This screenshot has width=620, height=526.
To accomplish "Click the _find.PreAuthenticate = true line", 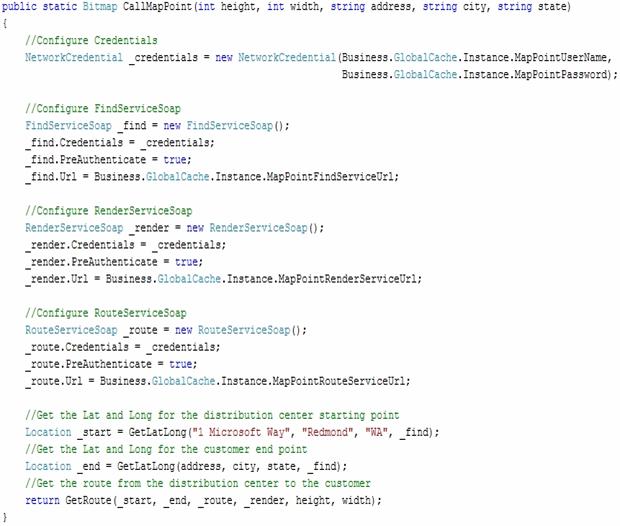I will [x=108, y=160].
